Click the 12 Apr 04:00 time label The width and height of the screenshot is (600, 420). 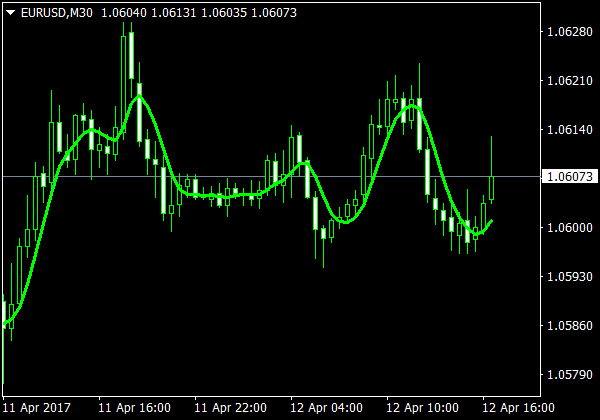point(326,408)
